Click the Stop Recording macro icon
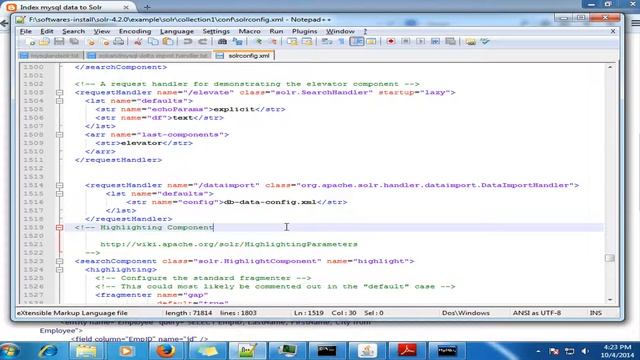The image size is (640, 360). pos(406,42)
